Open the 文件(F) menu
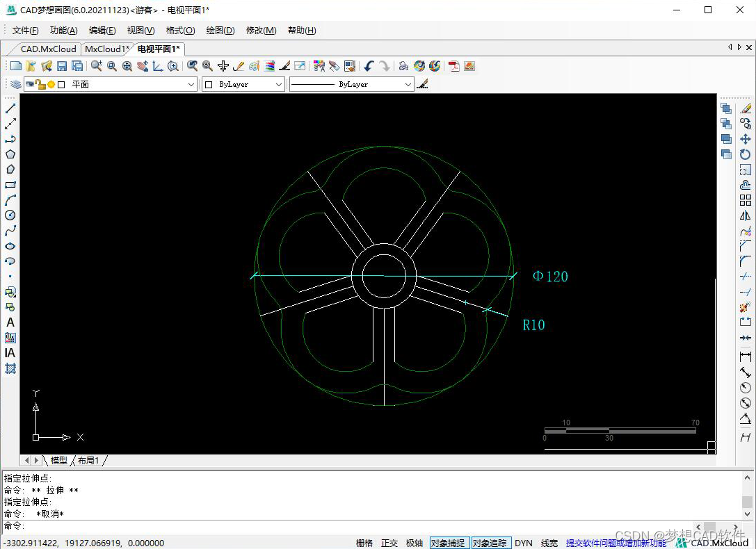This screenshot has width=756, height=549. (x=25, y=31)
